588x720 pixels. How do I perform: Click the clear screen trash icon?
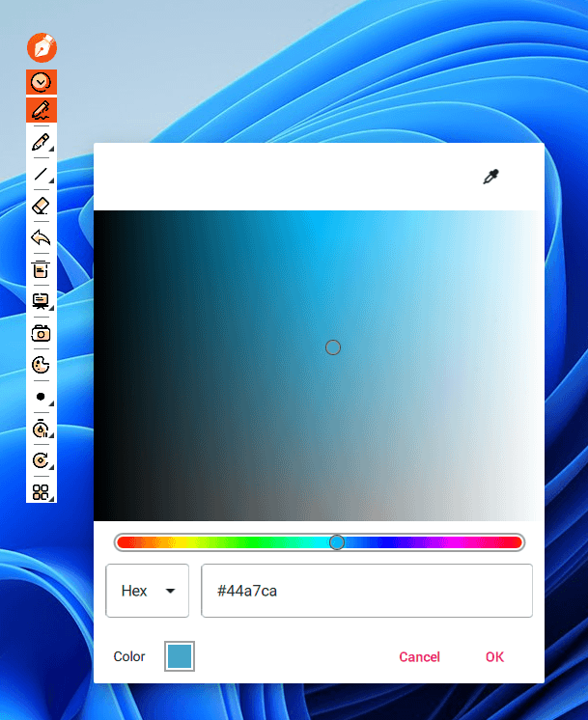(x=41, y=269)
